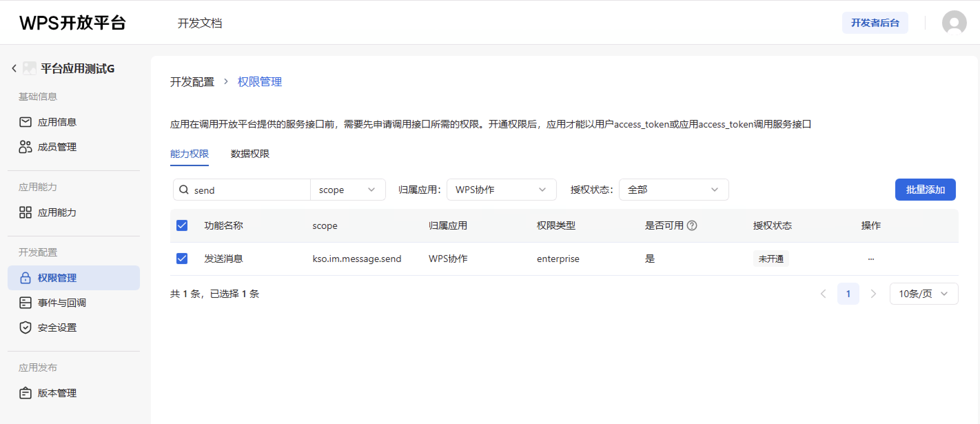
Task: Open the scope filter dropdown
Action: [x=347, y=190]
